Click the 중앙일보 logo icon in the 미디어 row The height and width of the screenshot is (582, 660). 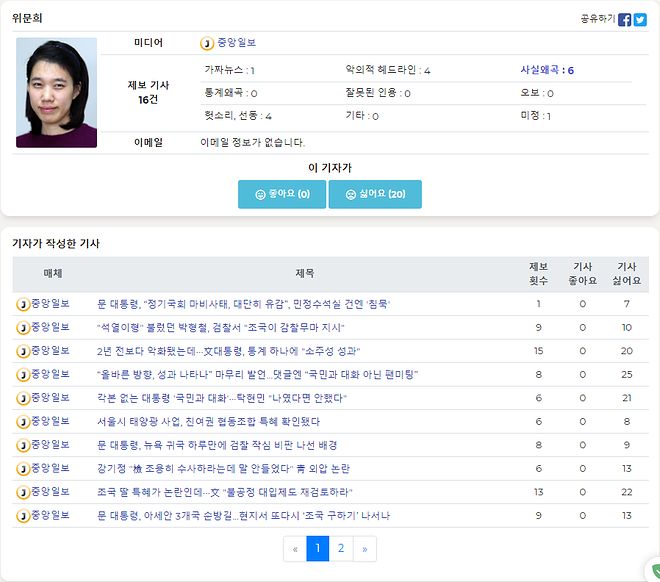[207, 43]
